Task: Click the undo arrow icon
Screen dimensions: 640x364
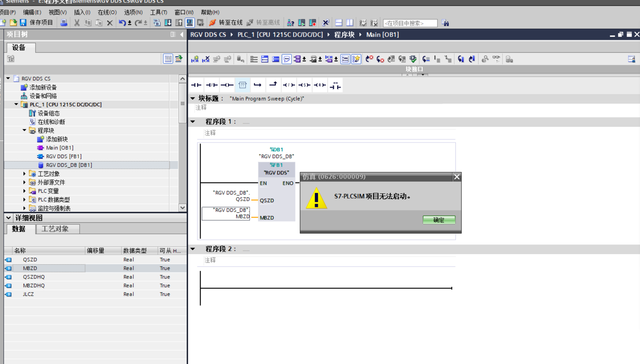Action: click(122, 23)
